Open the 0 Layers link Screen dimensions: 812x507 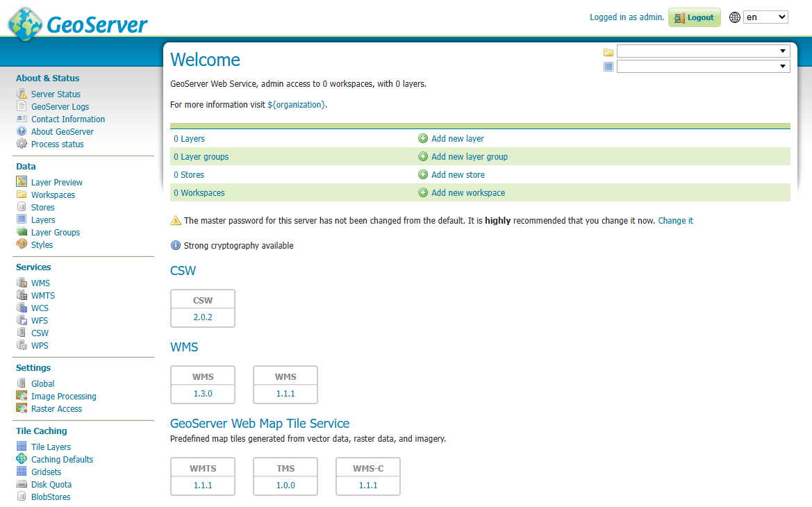(189, 139)
